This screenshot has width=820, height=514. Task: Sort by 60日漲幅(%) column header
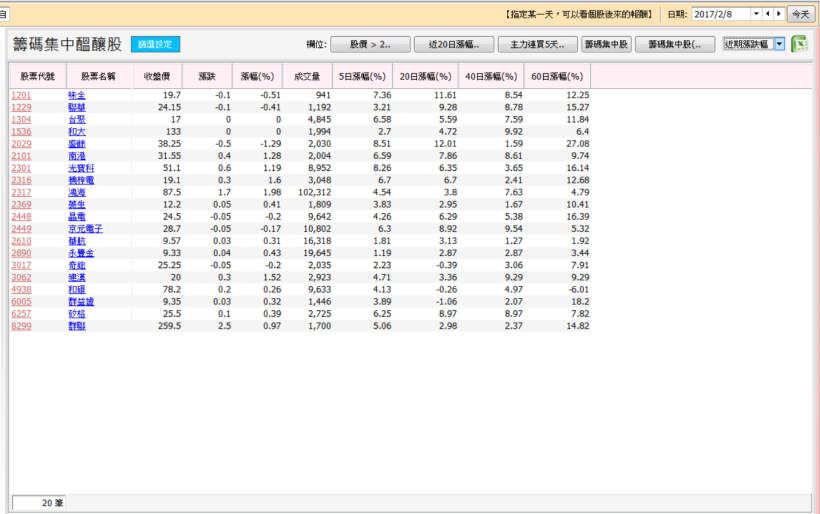click(557, 76)
